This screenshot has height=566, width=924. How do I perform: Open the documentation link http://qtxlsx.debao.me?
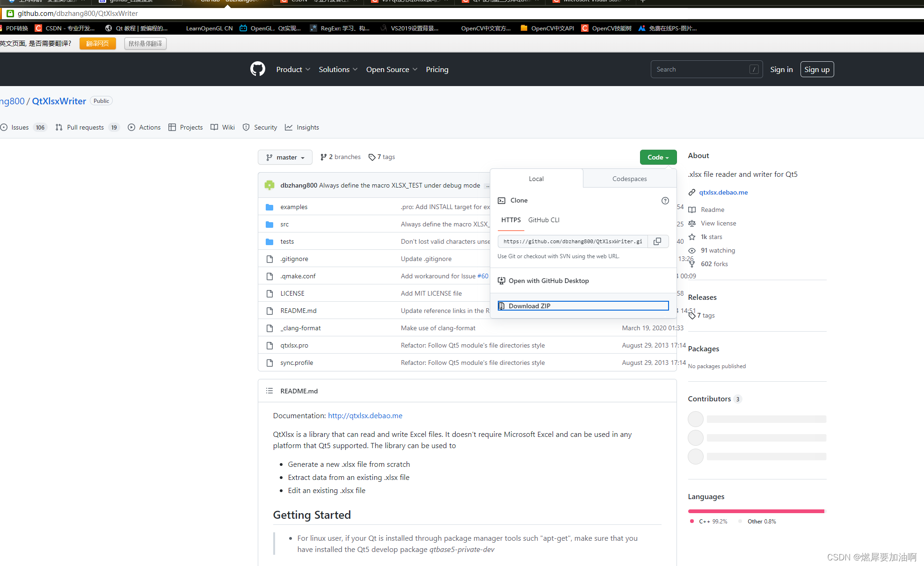click(x=365, y=415)
